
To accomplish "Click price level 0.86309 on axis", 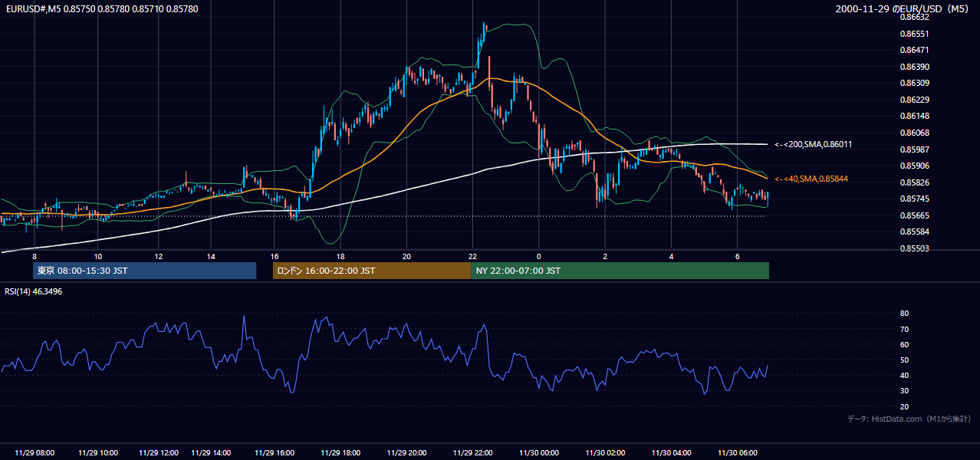I will point(915,83).
